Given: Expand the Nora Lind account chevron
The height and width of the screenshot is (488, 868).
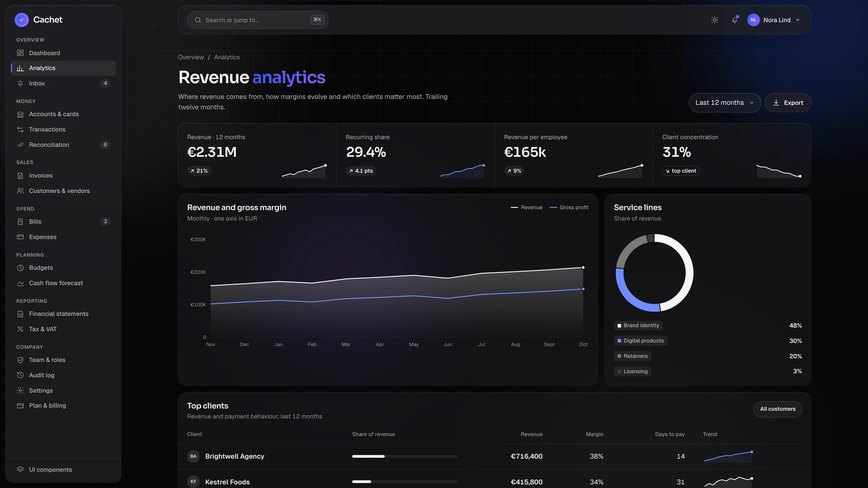Looking at the screenshot, I should click(x=798, y=20).
